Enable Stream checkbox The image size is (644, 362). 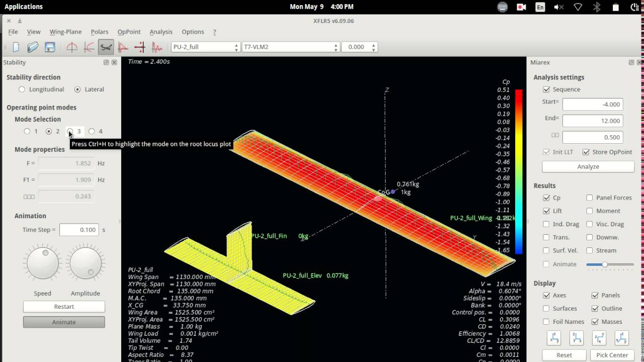590,250
